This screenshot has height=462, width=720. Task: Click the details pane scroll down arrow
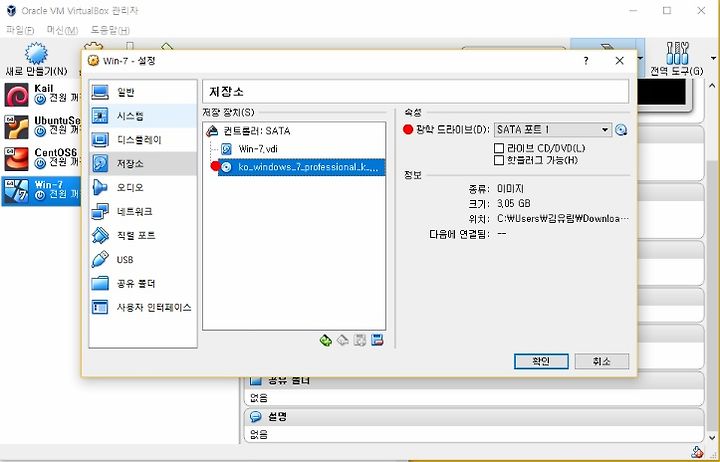click(x=712, y=438)
